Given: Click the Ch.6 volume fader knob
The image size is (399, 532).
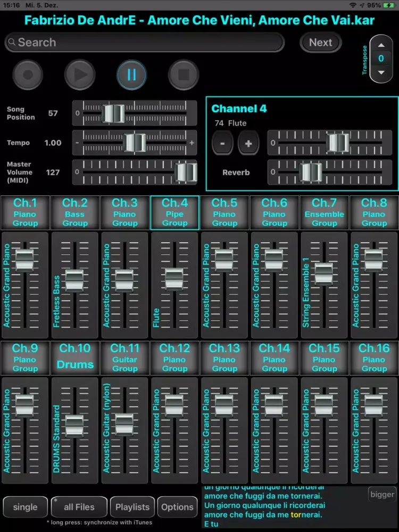Looking at the screenshot, I should click(274, 260).
